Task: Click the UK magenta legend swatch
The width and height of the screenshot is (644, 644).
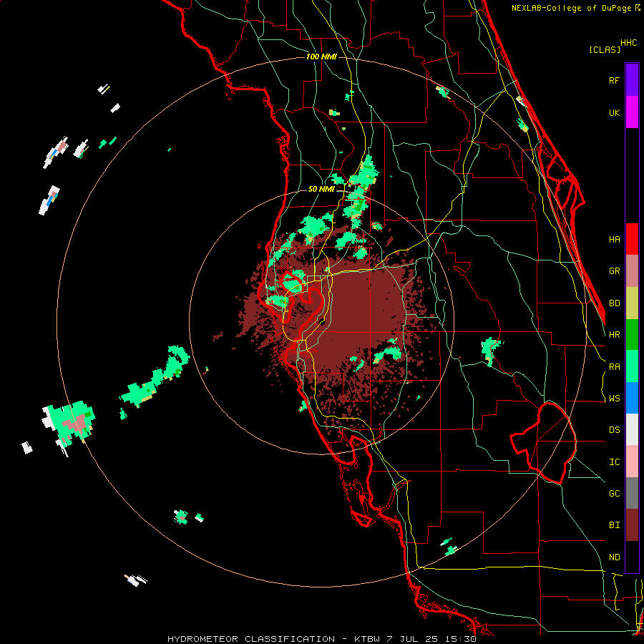Action: pos(632,112)
